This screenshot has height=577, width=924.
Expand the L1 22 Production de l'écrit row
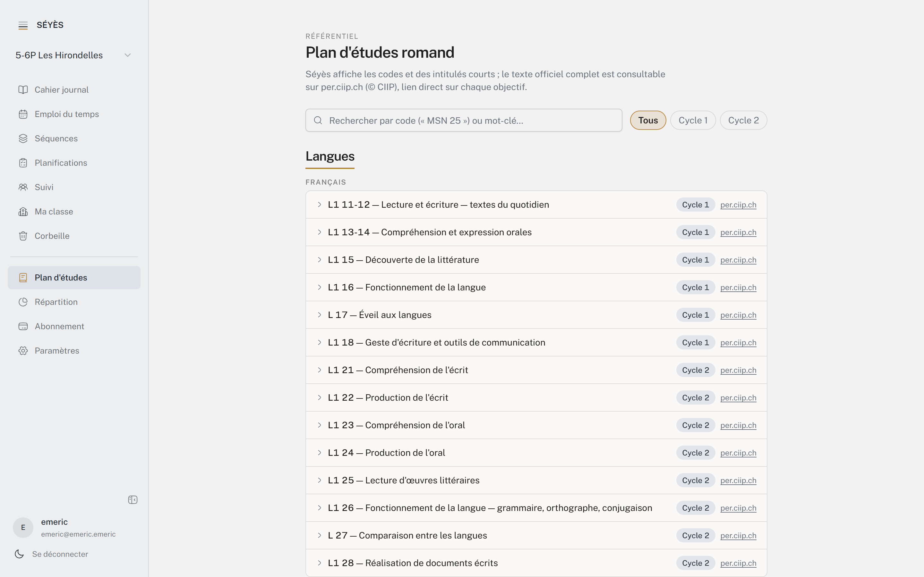pos(536,397)
